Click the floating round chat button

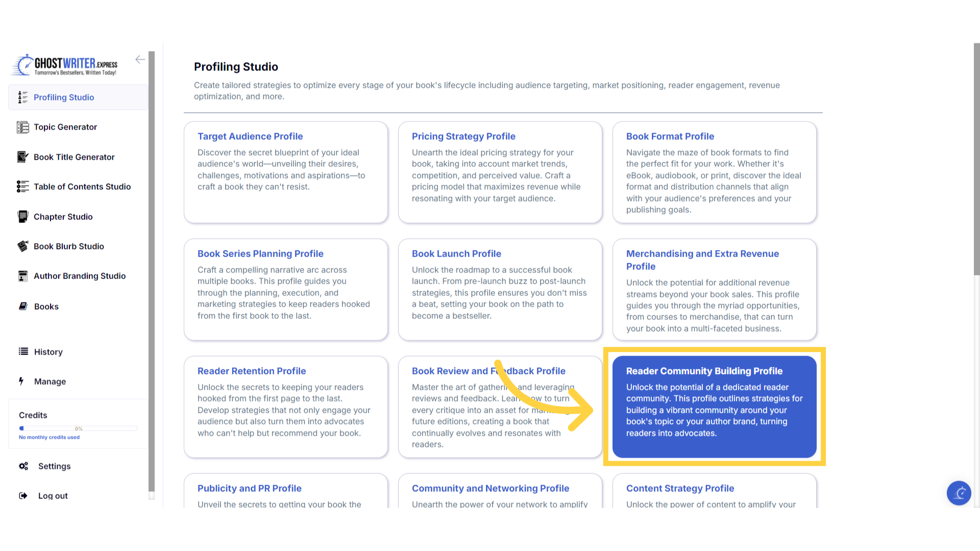click(959, 493)
